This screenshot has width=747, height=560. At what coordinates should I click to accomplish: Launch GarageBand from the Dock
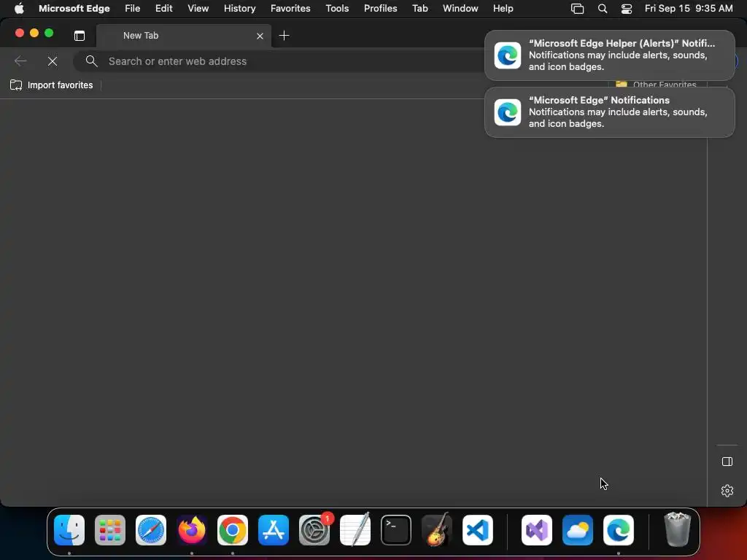[x=437, y=530]
